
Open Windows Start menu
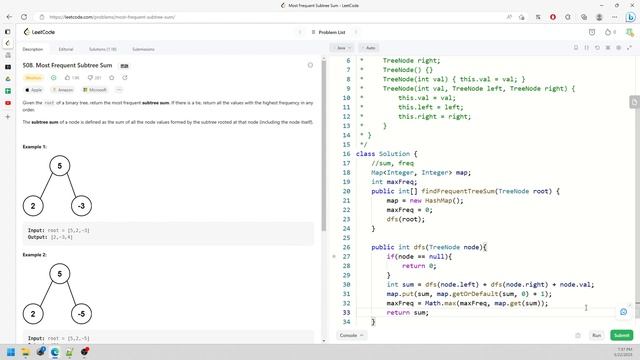[11, 352]
